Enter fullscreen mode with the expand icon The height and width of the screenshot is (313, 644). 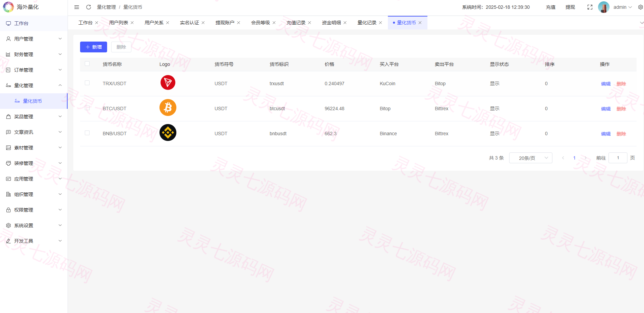590,7
